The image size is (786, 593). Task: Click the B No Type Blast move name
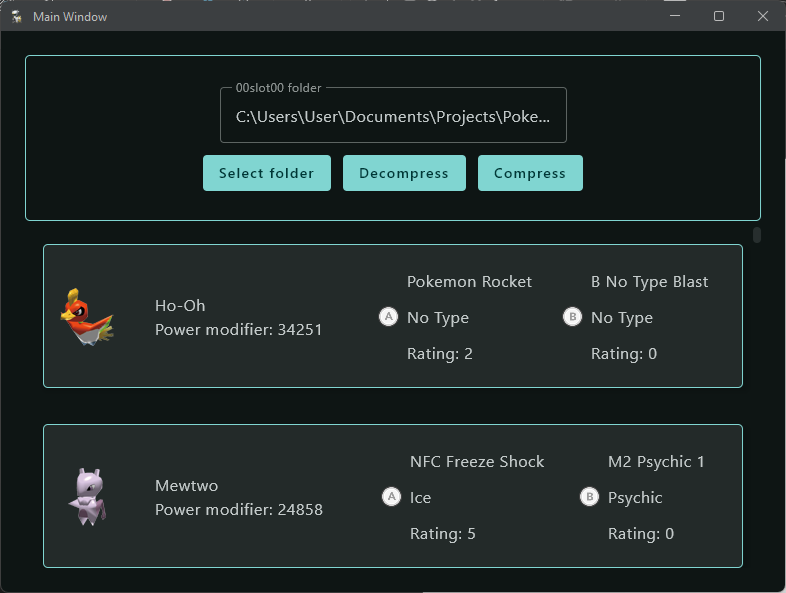tap(650, 282)
